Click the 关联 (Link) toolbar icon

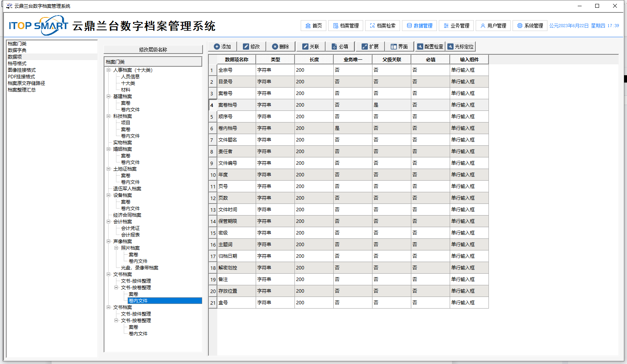(305, 47)
